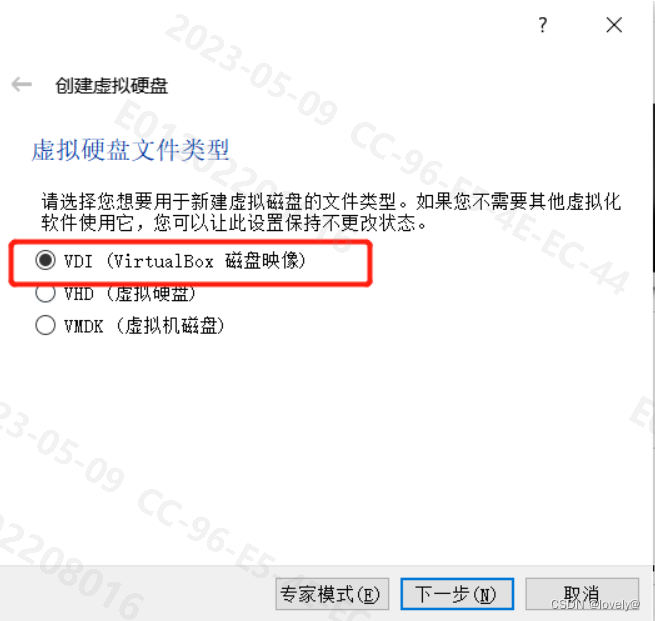
Task: Click the VDI (VirtualBox 磁盘映像) label text
Action: tap(185, 261)
